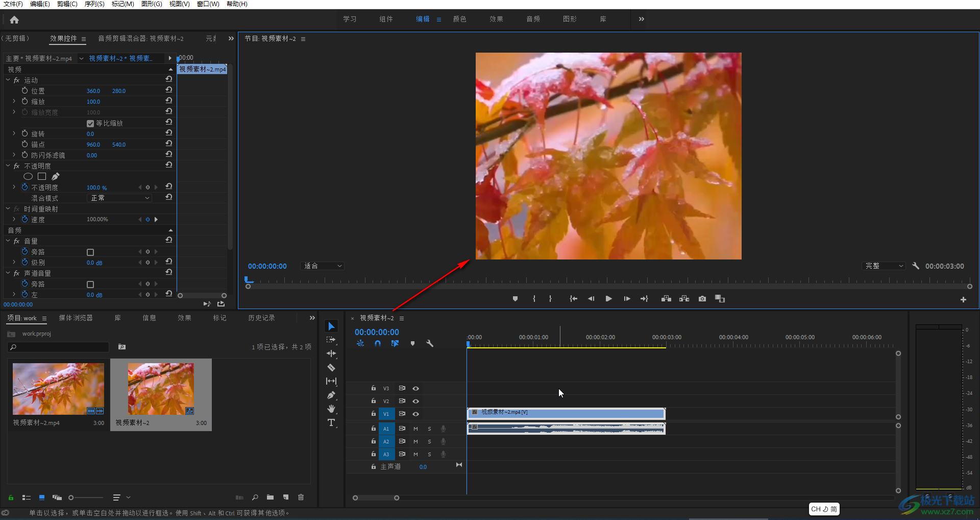Screen dimensions: 980x520
Task: Open the Sequence menu
Action: [94, 4]
